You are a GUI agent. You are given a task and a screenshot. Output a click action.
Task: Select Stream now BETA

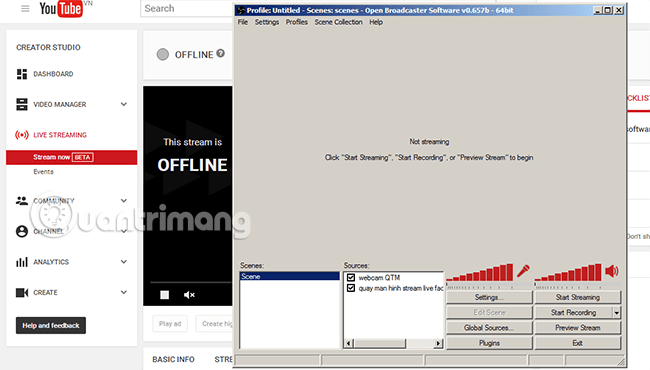click(x=71, y=157)
